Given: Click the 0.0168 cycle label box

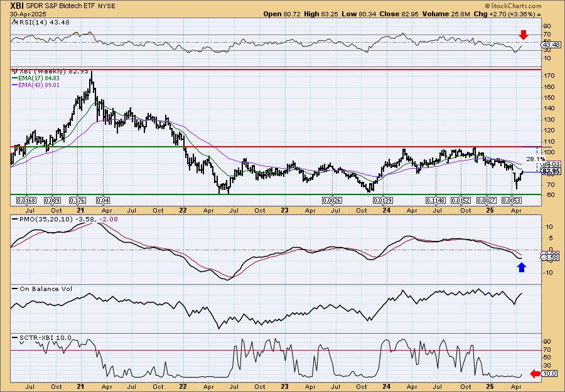Looking at the screenshot, I should click(26, 201).
